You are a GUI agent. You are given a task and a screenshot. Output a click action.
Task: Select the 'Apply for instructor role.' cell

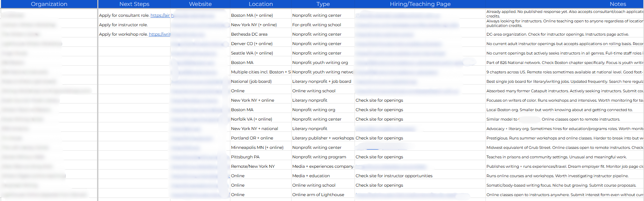click(134, 25)
